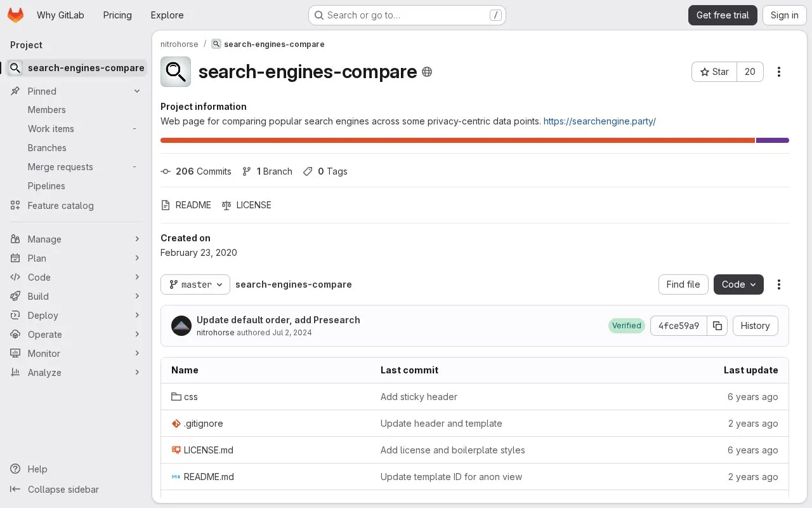
Task: Click the Feature catalog grid icon
Action: pyautogui.click(x=15, y=206)
